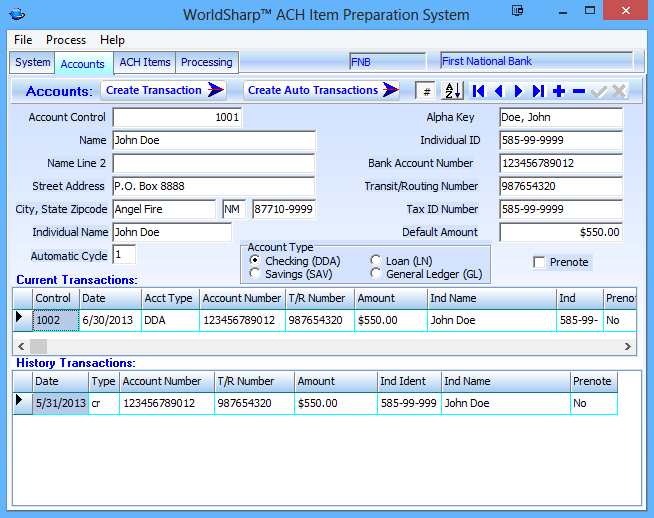Click the Default Amount field
Screen dimensions: 654x518
pos(560,232)
